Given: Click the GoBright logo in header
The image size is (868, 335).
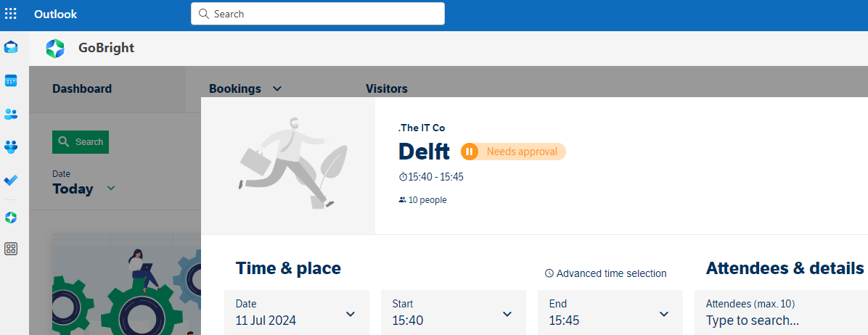Looking at the screenshot, I should tap(55, 48).
